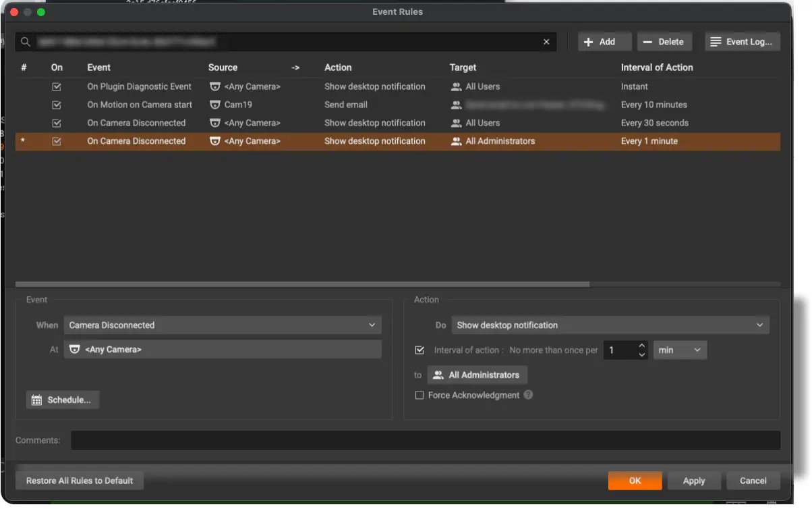Sort rules by the Event column header
812x509 pixels.
click(x=99, y=68)
